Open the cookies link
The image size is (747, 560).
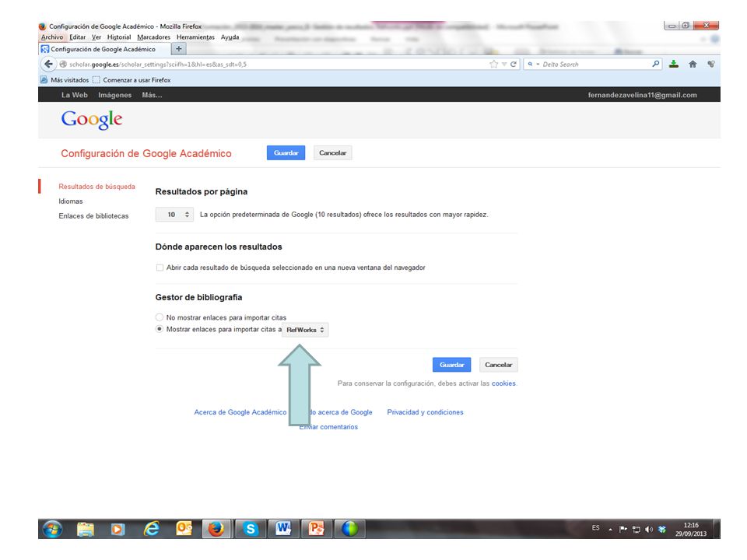[503, 383]
